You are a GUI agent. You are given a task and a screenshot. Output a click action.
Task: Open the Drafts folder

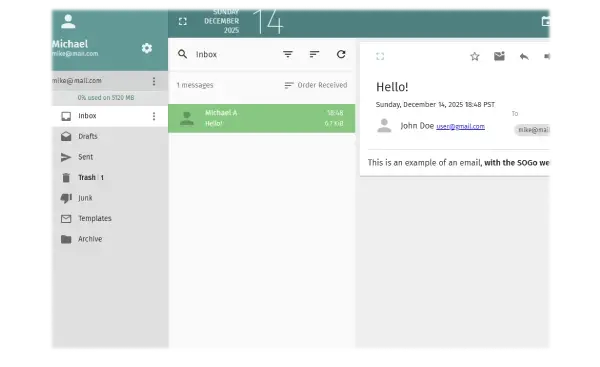[x=110, y=136]
